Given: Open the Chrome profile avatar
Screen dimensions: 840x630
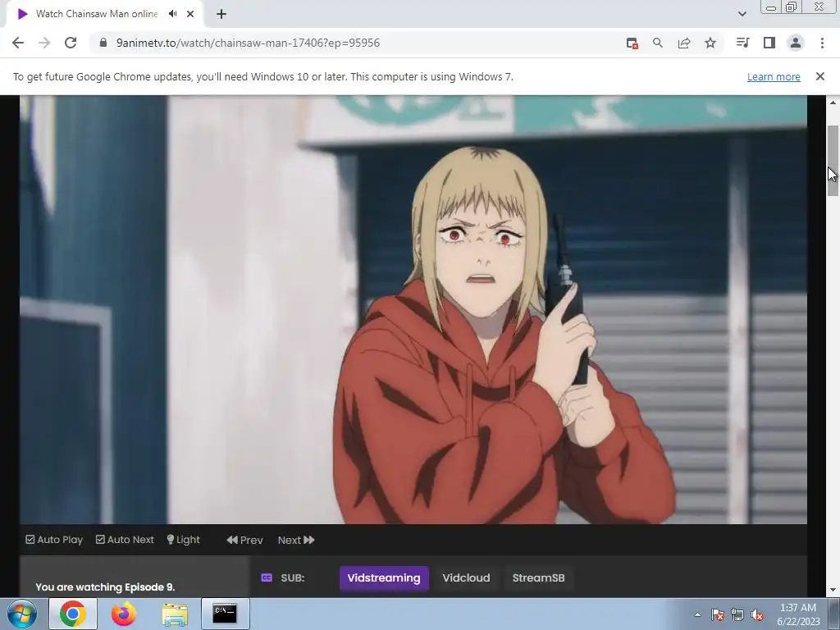Looking at the screenshot, I should pos(796,43).
